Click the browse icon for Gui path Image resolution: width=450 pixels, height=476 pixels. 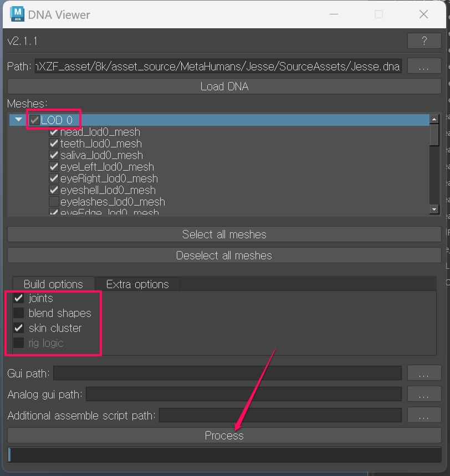424,373
